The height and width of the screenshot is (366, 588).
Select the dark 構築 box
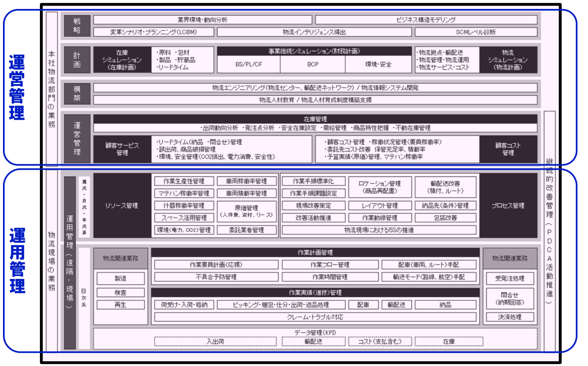[x=77, y=94]
